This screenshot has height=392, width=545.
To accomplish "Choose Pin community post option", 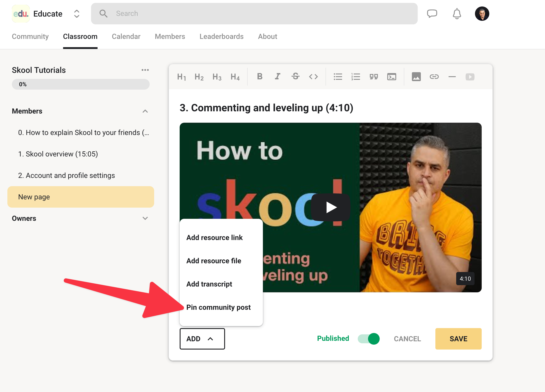I will (218, 307).
